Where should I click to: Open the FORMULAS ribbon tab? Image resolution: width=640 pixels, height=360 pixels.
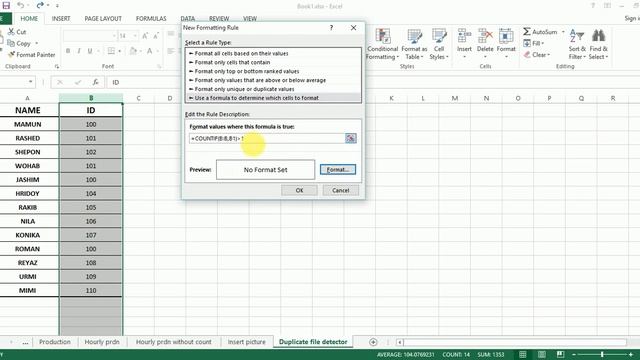pyautogui.click(x=151, y=18)
